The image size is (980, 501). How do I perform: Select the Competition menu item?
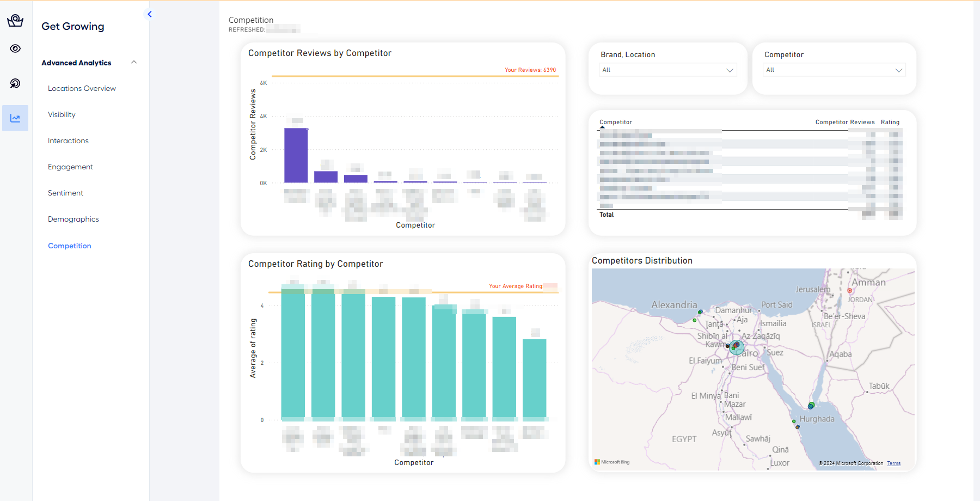coord(70,246)
